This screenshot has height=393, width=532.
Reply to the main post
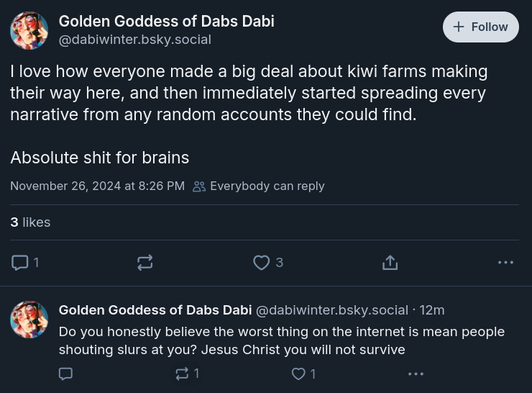[x=20, y=263]
